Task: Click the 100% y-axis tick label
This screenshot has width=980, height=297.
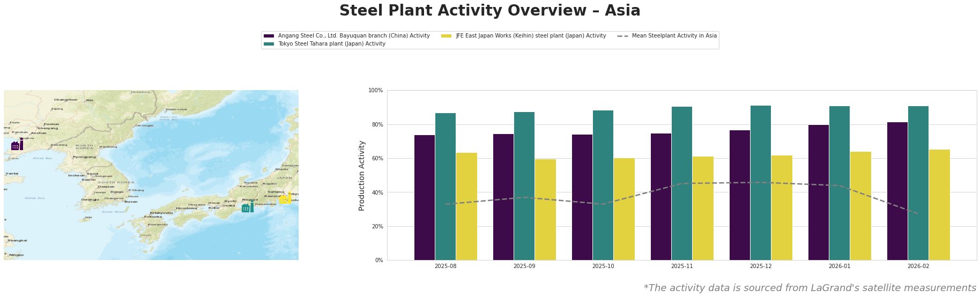Action: 376,91
